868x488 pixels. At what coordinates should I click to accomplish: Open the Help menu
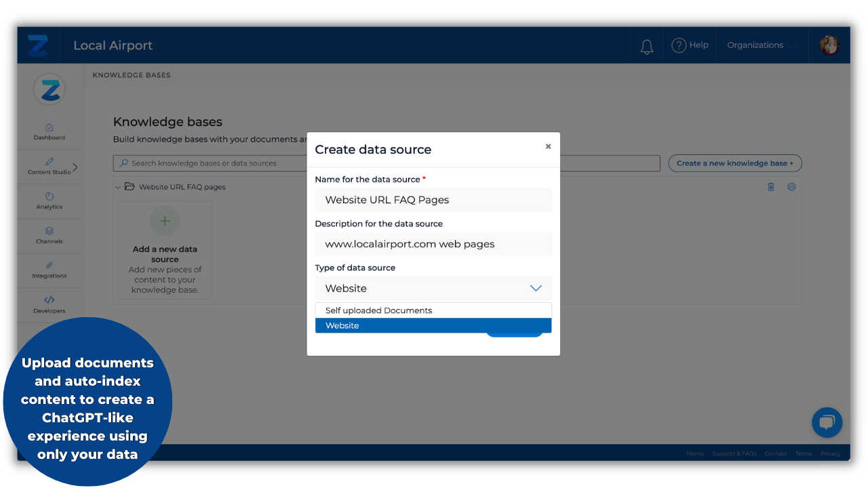(x=690, y=45)
